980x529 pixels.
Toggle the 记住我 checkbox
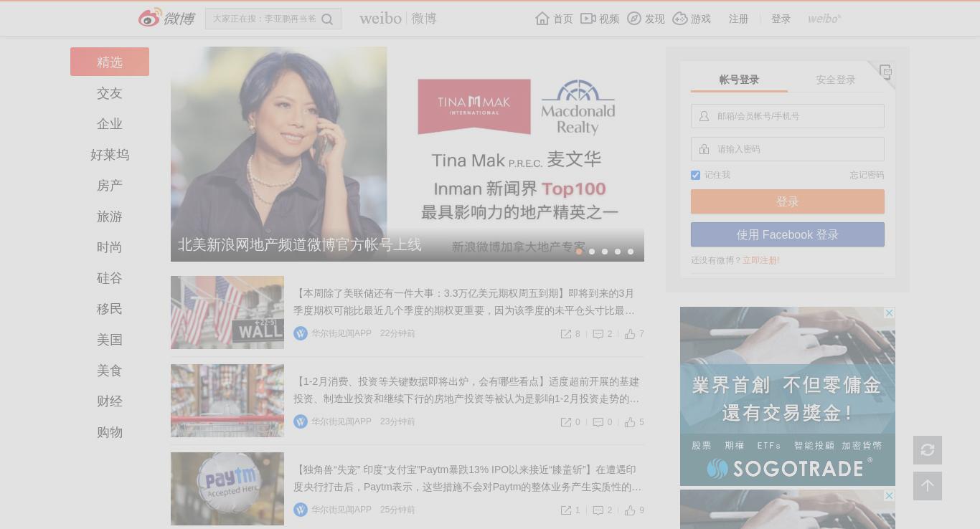[695, 175]
